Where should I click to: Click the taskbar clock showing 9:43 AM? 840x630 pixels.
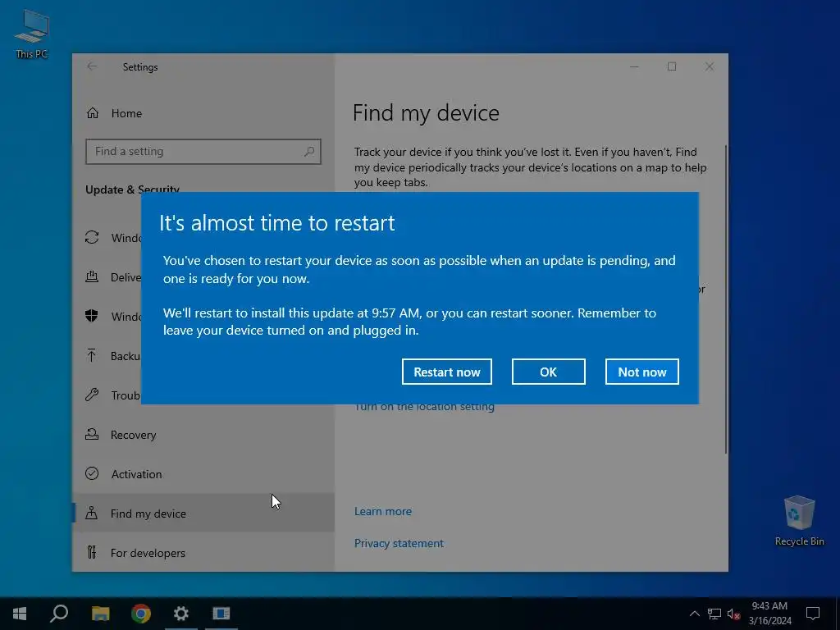769,614
